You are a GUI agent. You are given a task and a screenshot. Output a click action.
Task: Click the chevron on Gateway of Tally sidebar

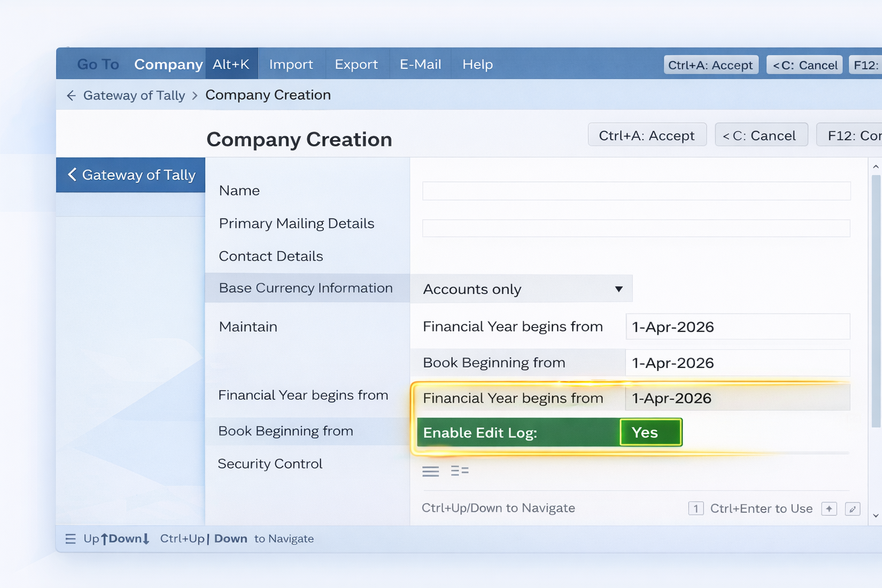(x=72, y=175)
